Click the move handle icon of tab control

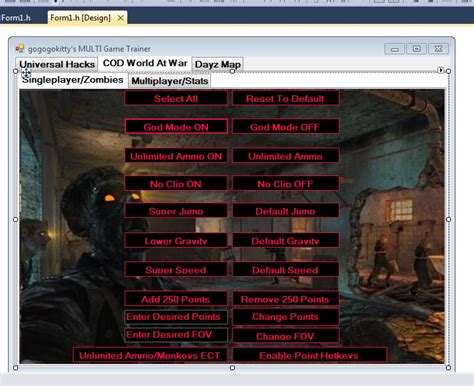pos(26,73)
